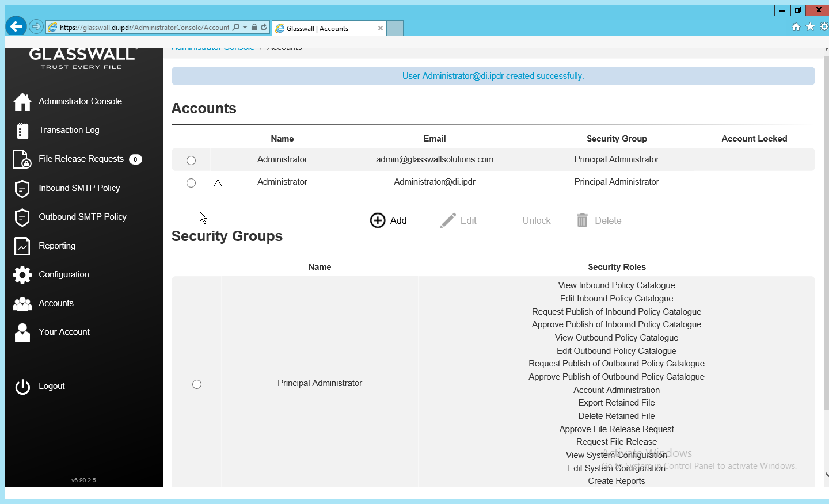Image resolution: width=829 pixels, height=504 pixels.
Task: Open Outbound SMTP Policy shield icon
Action: 22,217
